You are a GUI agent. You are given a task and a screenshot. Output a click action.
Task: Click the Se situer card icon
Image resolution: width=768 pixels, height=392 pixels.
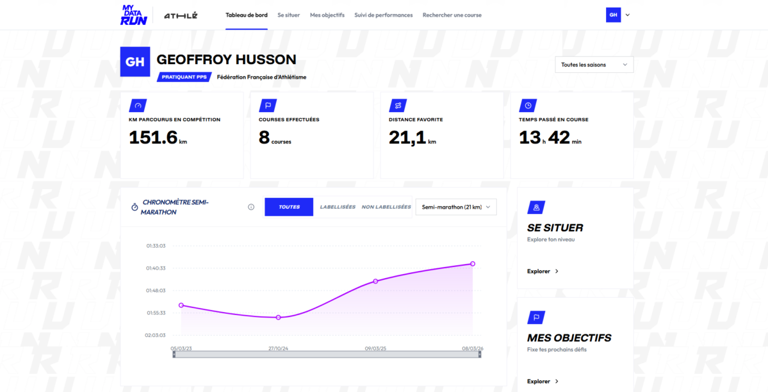[536, 207]
